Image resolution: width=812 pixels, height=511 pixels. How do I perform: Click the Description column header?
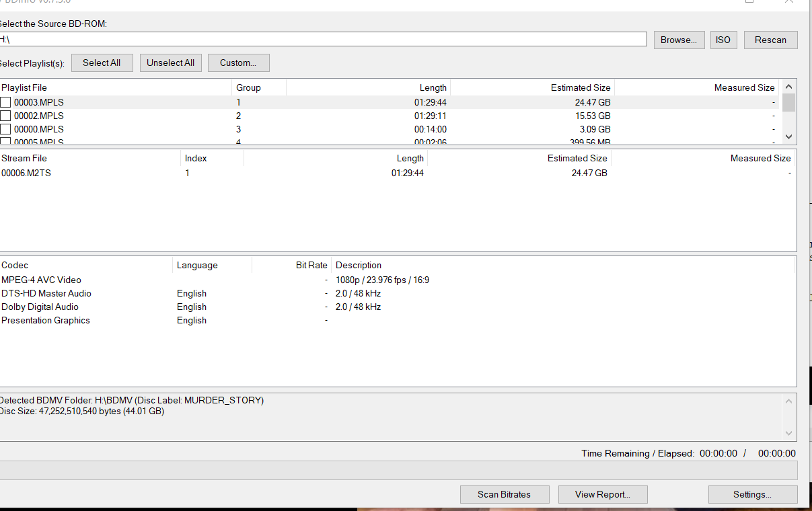562,265
